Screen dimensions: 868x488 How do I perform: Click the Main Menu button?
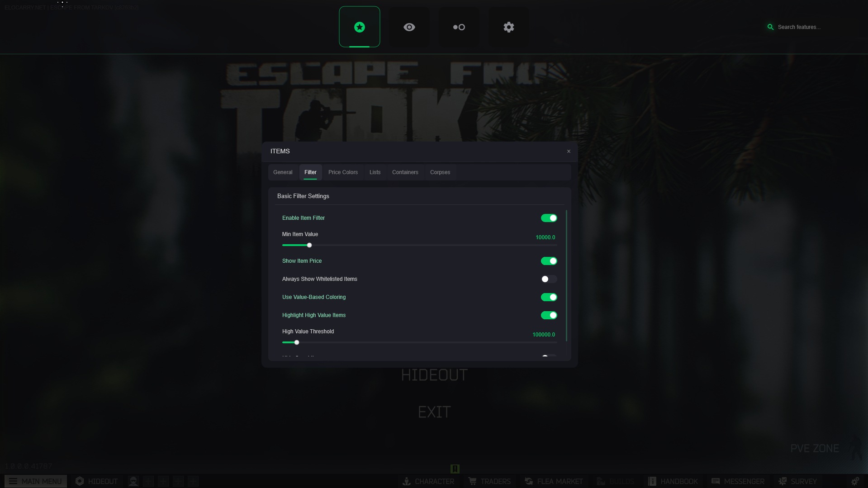(36, 481)
